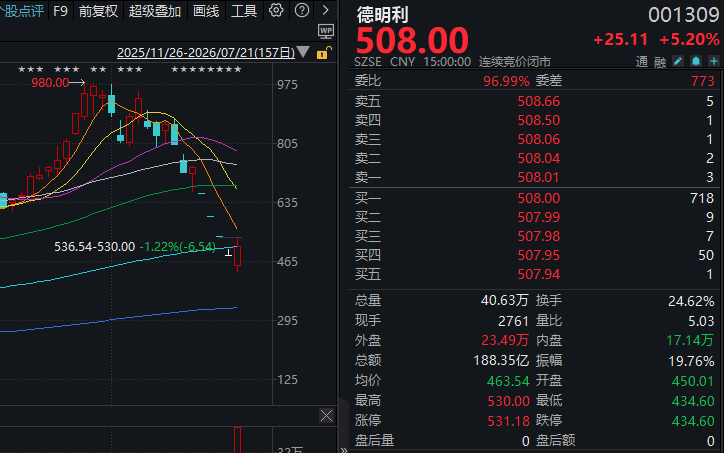This screenshot has width=724, height=453.
Task: Click 内盘 value 17.14万
Action: (x=690, y=340)
